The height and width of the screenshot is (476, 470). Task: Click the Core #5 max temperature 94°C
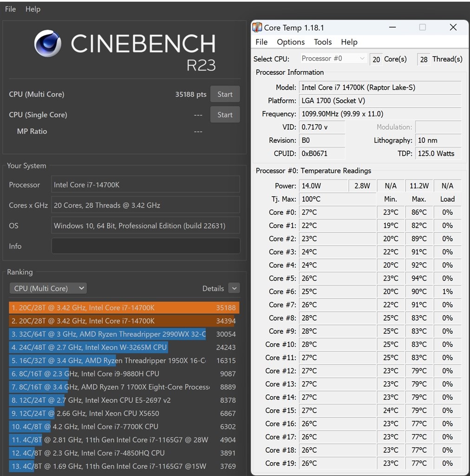pyautogui.click(x=419, y=278)
